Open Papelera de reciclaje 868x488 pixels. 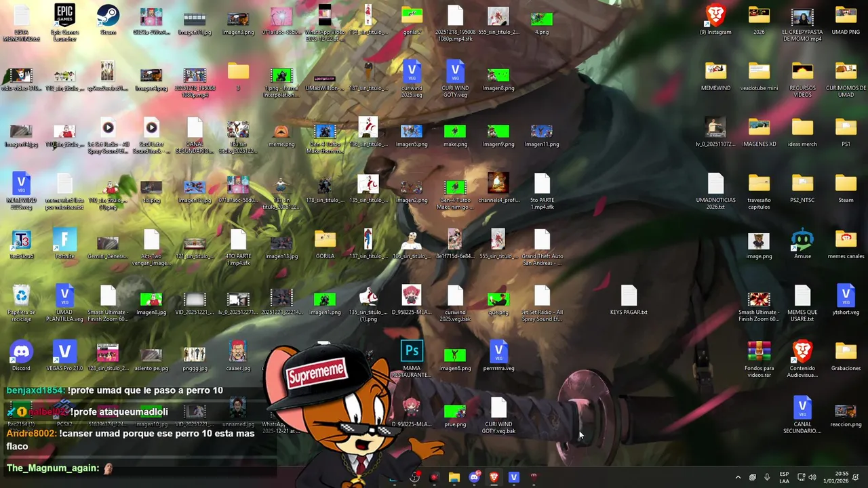tap(21, 303)
